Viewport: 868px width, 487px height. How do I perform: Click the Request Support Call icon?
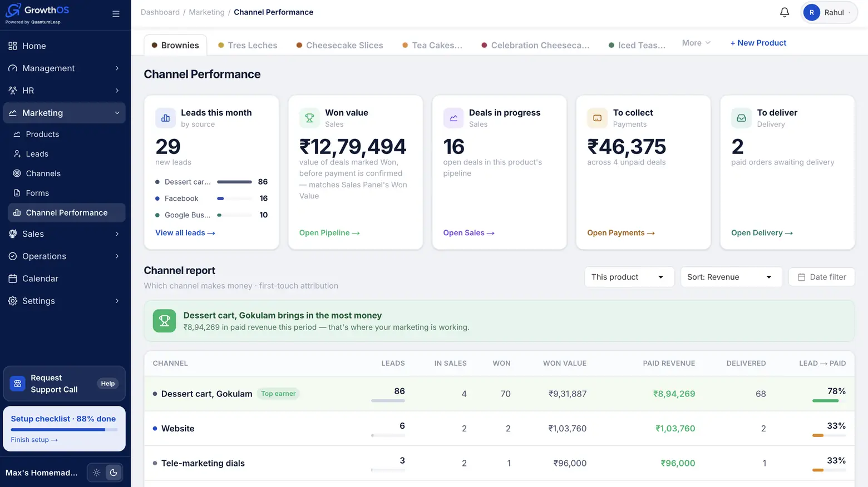(x=18, y=384)
